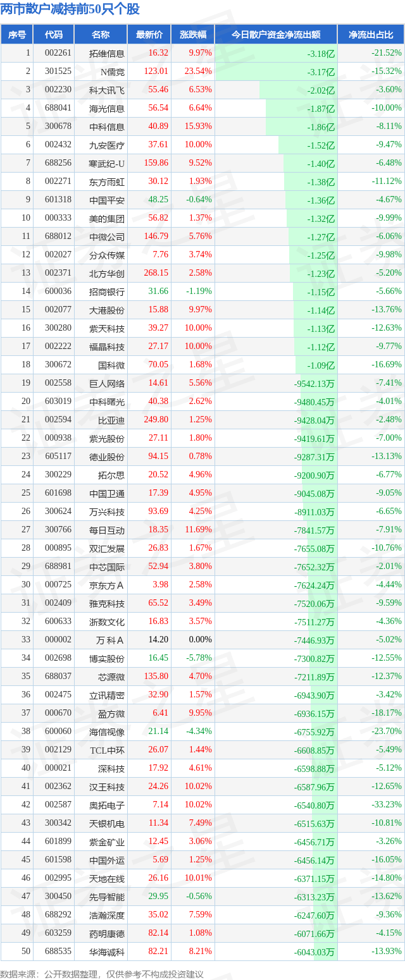Image resolution: width=405 pixels, height=980 pixels.
Task: Click the -3.18亿 net outflow value
Action: tap(321, 54)
